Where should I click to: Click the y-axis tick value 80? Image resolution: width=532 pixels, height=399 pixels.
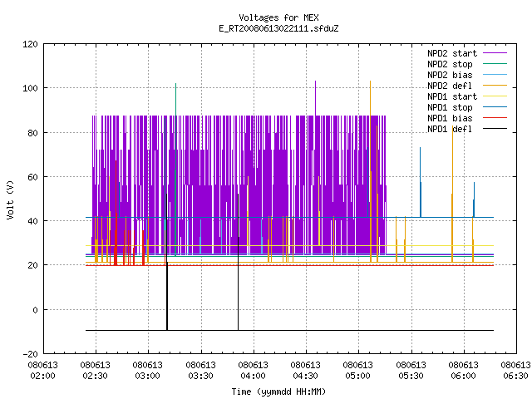click(x=32, y=133)
